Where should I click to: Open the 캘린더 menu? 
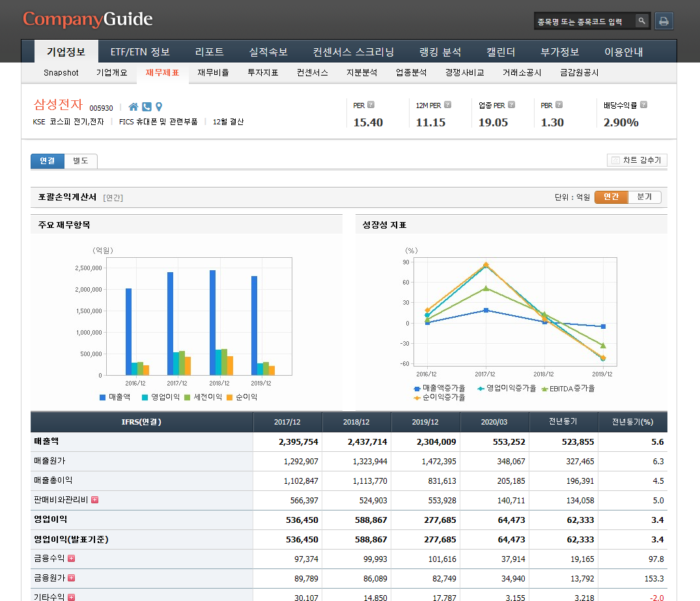[x=501, y=52]
